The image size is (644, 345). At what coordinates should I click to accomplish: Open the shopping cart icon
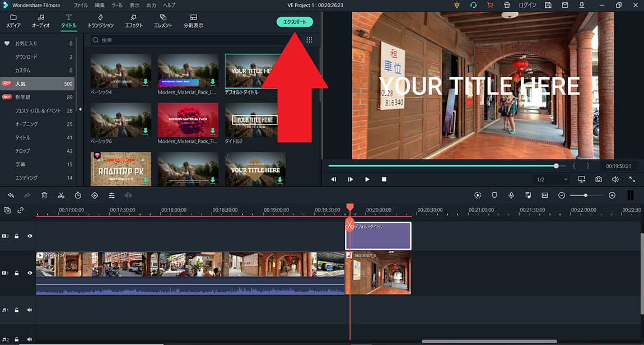pos(490,6)
